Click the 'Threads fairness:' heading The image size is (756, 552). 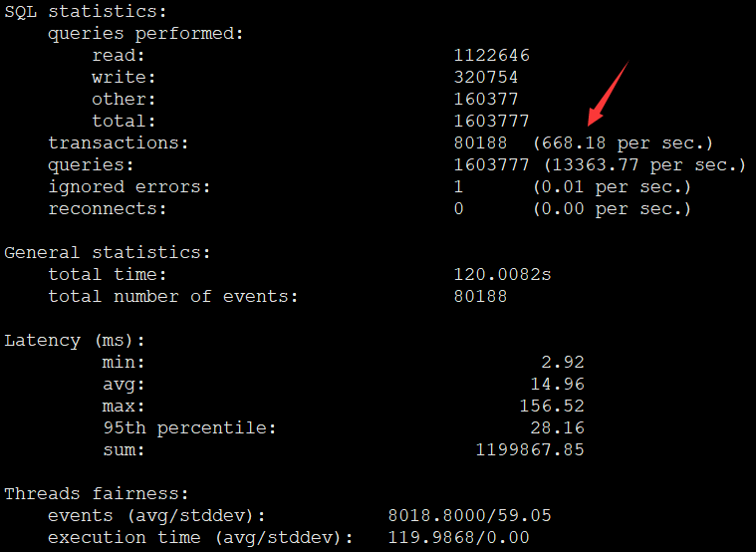97,493
